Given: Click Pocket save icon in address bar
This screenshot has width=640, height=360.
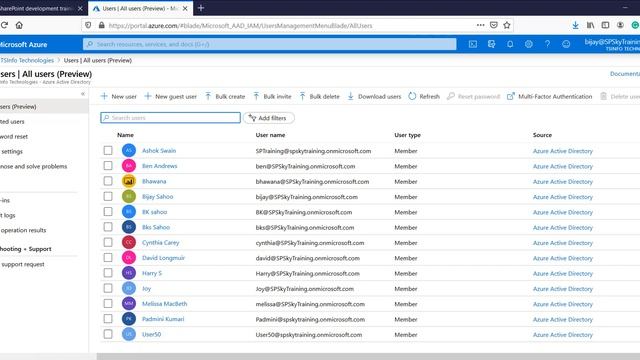Looking at the screenshot, I should [494, 25].
